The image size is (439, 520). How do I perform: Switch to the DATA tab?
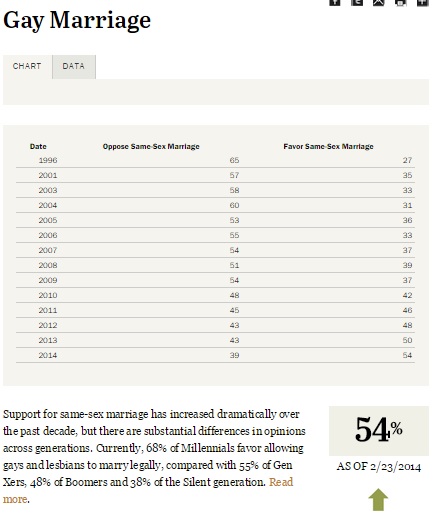[74, 66]
